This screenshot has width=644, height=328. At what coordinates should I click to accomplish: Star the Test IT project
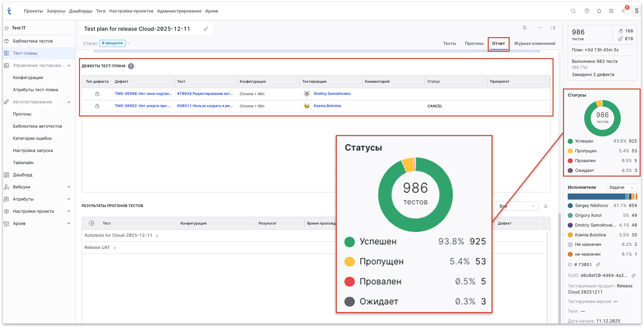pyautogui.click(x=7, y=28)
